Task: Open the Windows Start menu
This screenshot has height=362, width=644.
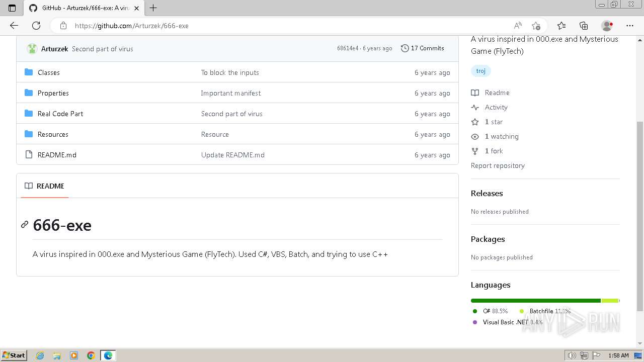Action: tap(14, 355)
